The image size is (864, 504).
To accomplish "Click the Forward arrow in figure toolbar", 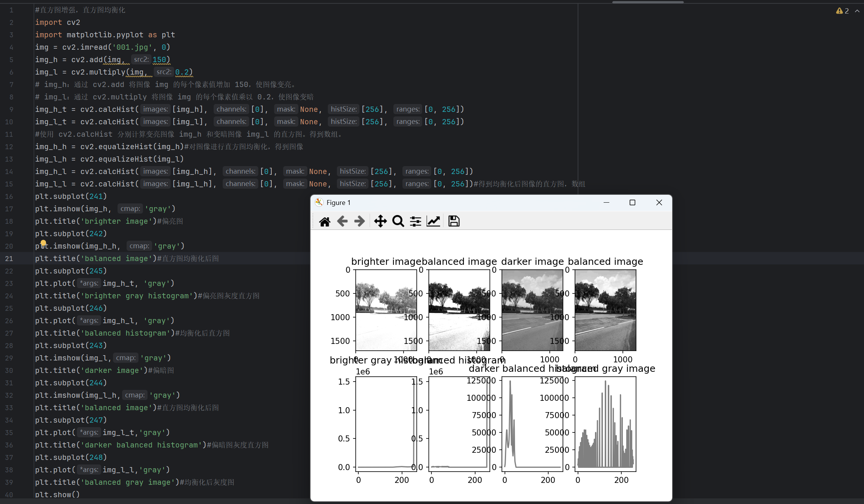I will pos(359,221).
